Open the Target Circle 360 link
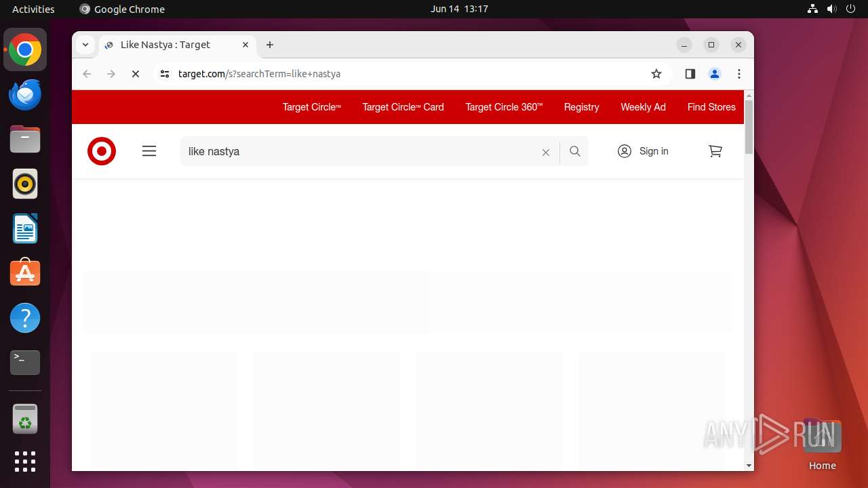This screenshot has height=488, width=868. pyautogui.click(x=504, y=107)
